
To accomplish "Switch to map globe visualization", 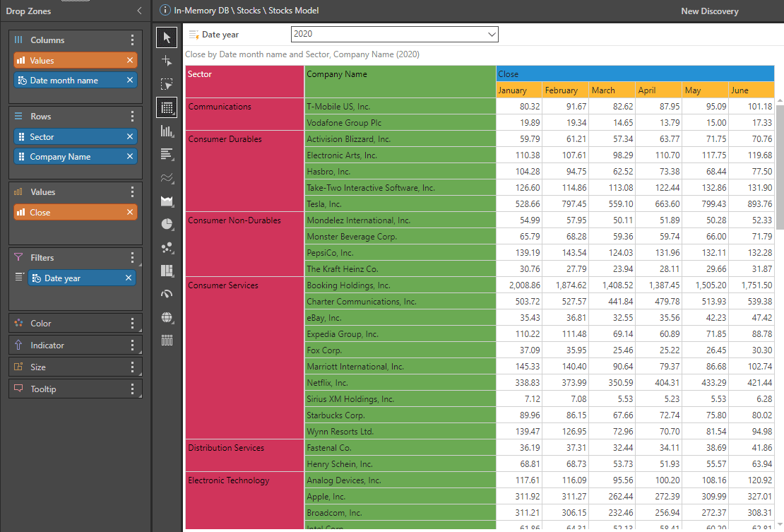I will point(167,317).
